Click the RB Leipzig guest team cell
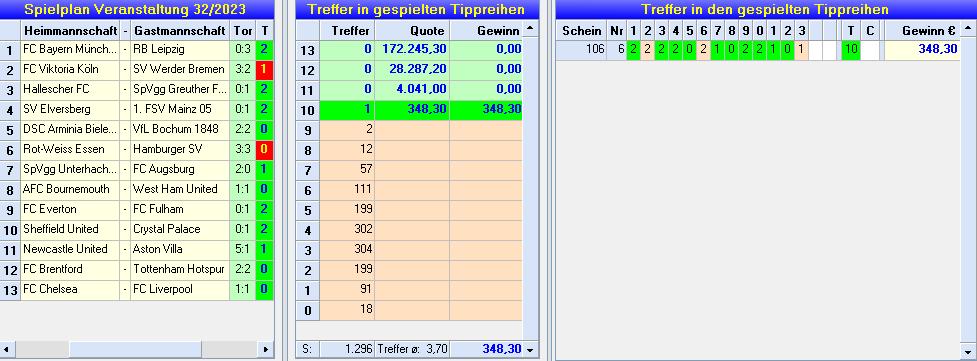The image size is (977, 361). (x=180, y=50)
